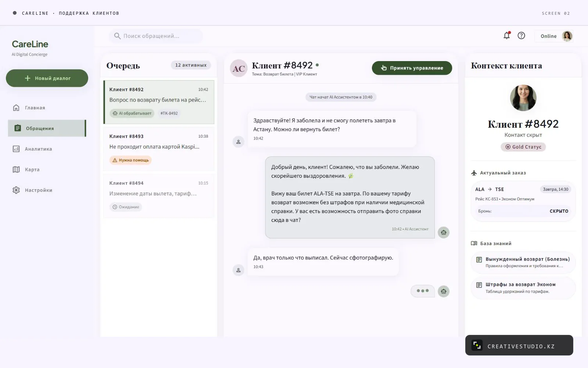The image size is (588, 368).
Task: Click the search magnifier icon
Action: 117,36
